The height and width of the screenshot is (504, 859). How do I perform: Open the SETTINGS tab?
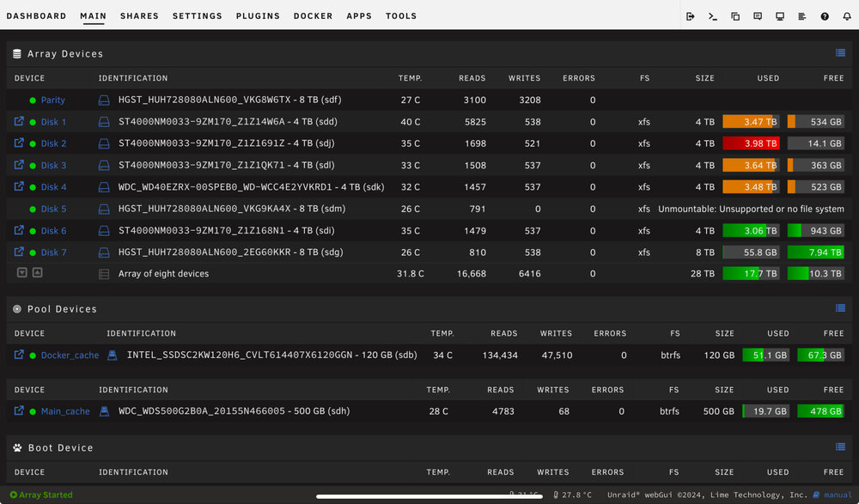click(198, 16)
